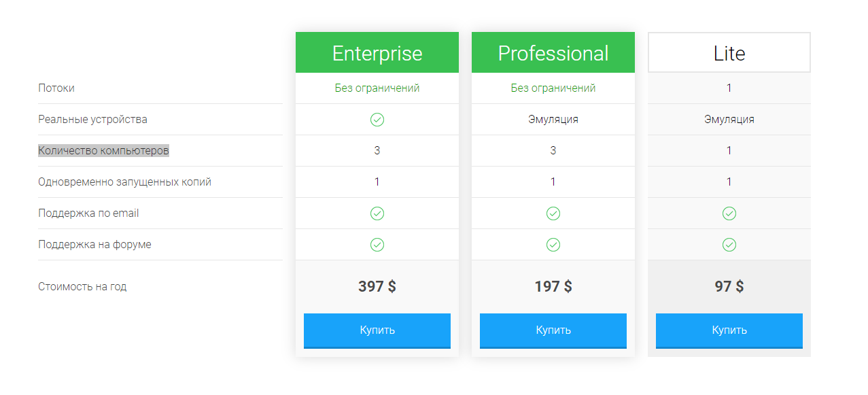
Task: Click Professional email support checkmark icon
Action: click(x=553, y=213)
